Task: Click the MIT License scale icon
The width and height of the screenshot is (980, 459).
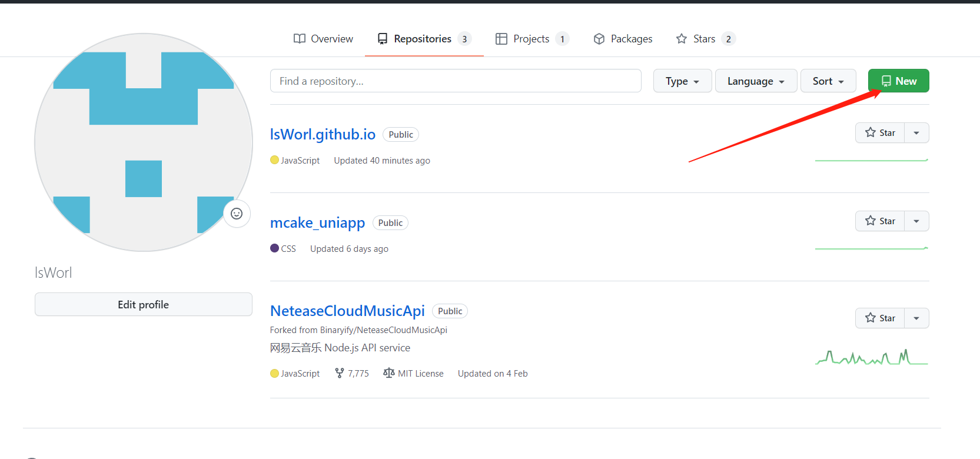Action: (388, 373)
